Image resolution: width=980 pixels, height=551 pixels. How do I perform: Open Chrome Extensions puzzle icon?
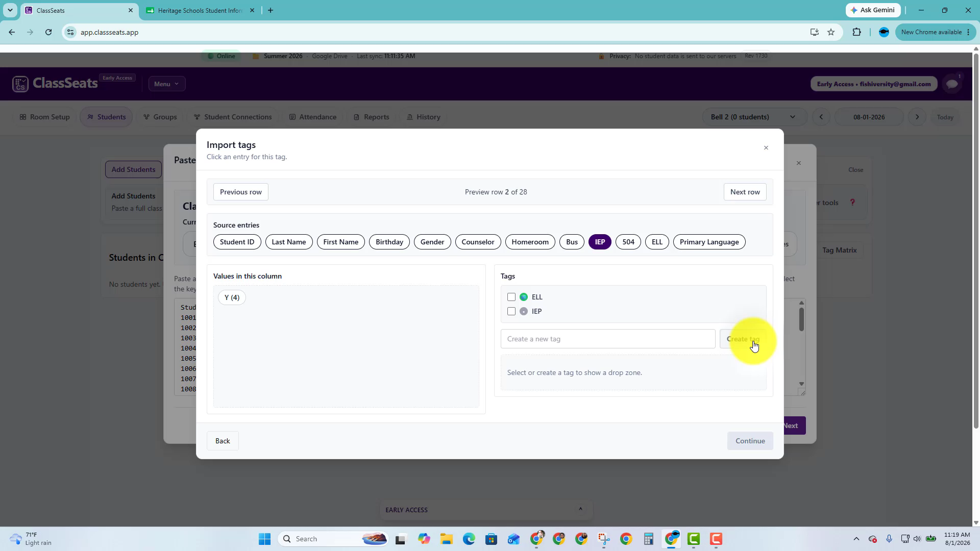click(856, 32)
